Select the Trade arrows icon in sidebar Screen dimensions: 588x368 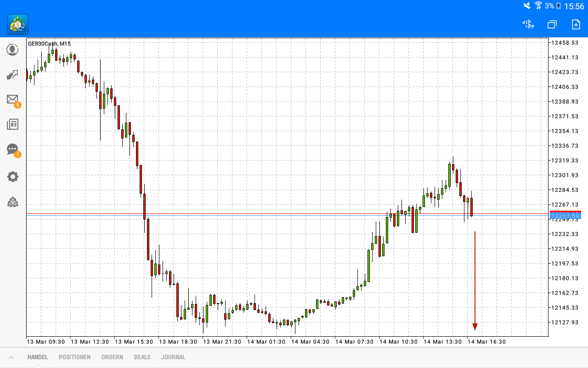12,74
